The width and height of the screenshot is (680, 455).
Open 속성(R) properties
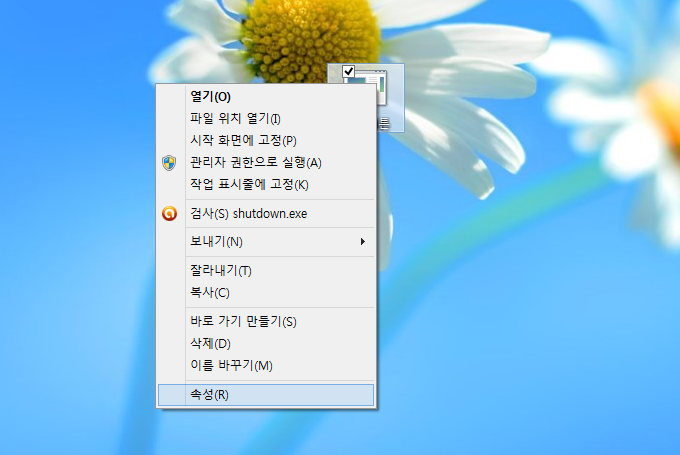click(x=266, y=395)
